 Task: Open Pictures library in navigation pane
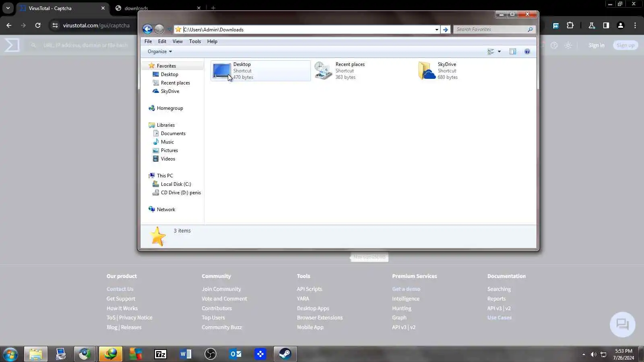(169, 150)
